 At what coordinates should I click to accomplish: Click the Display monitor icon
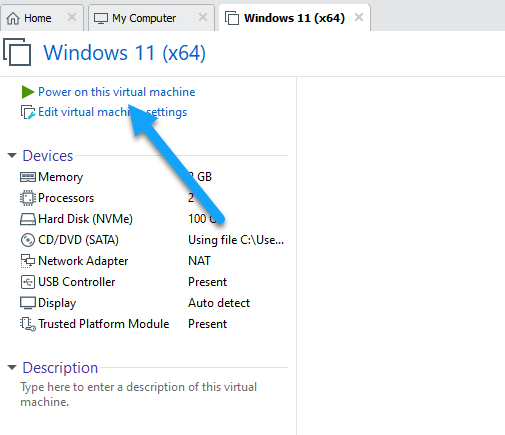(28, 303)
